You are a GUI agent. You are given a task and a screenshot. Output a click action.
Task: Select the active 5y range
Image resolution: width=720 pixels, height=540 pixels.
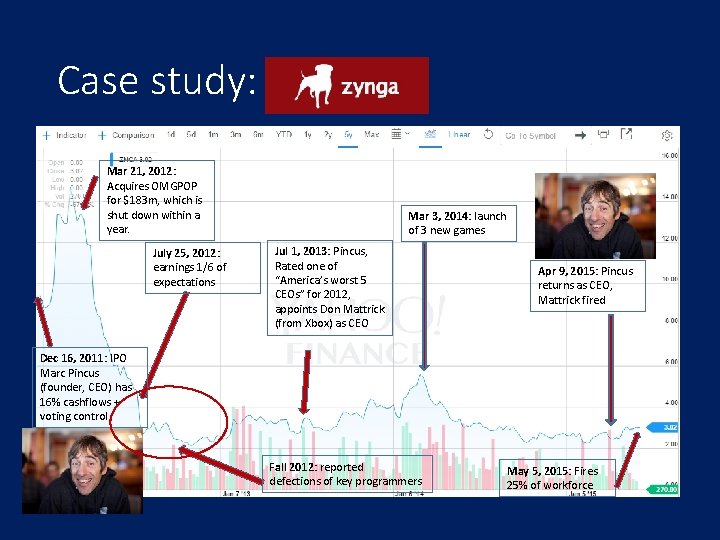pos(348,135)
